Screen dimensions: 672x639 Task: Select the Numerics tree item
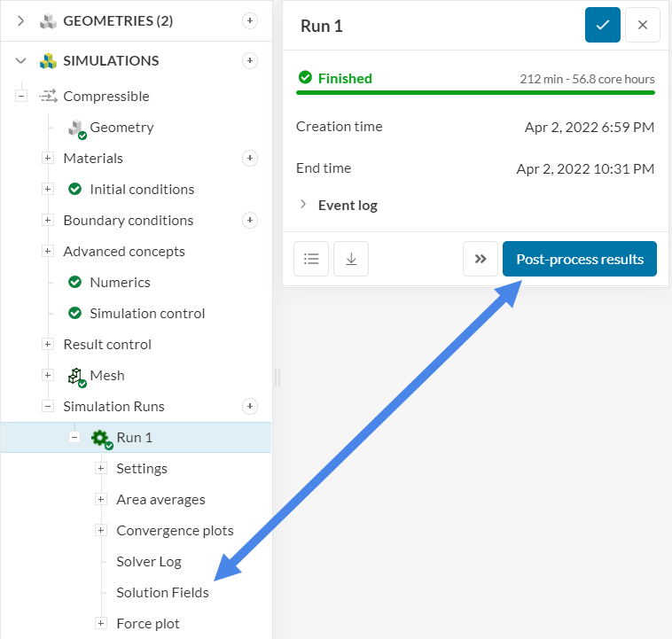120,283
